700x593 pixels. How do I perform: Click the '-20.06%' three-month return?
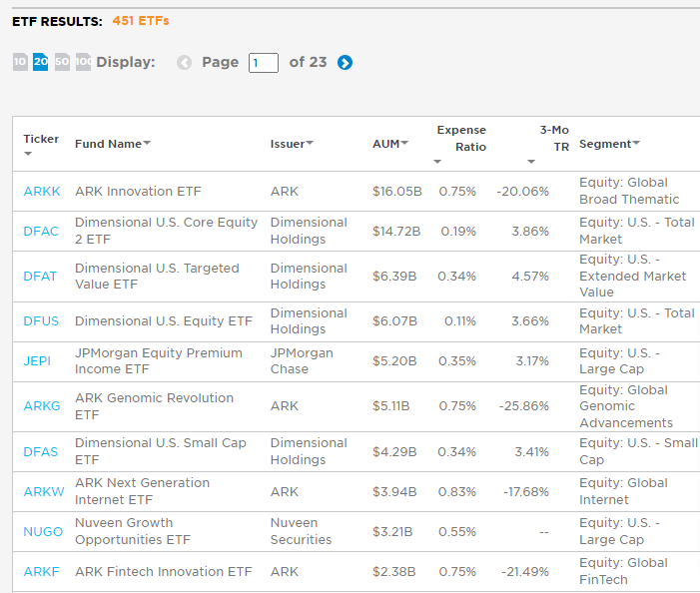click(x=523, y=192)
